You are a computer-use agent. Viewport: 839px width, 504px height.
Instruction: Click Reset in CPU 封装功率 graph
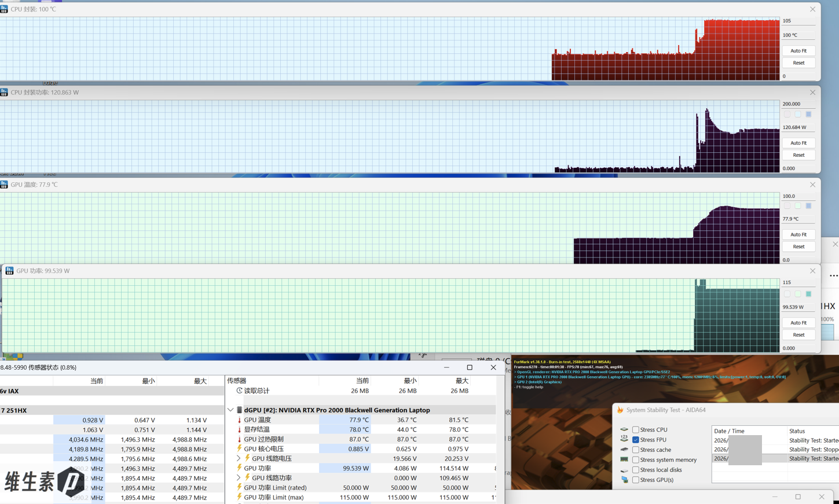[x=798, y=155]
